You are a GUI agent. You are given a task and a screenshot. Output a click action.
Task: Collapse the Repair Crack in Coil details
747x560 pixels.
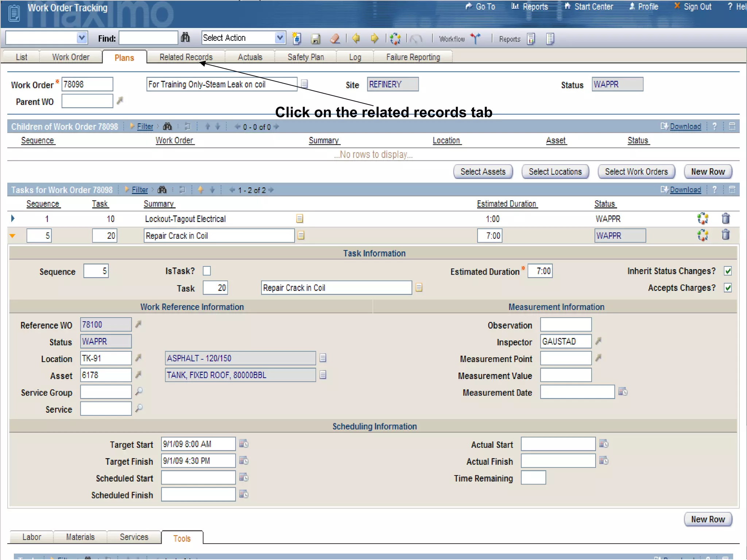pos(12,236)
